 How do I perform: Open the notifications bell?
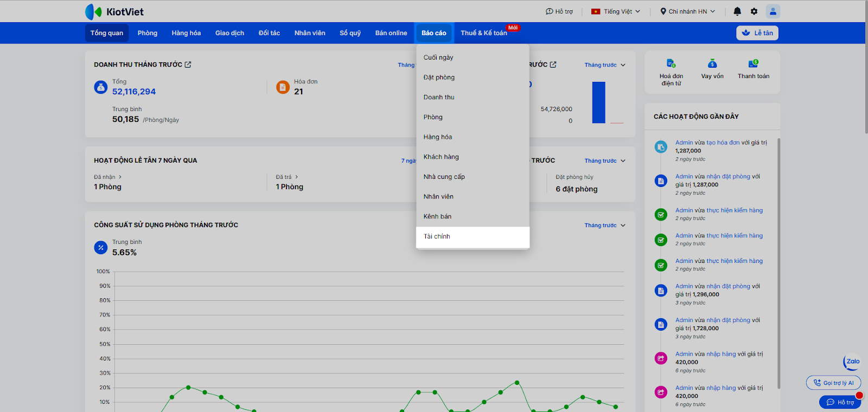point(737,11)
